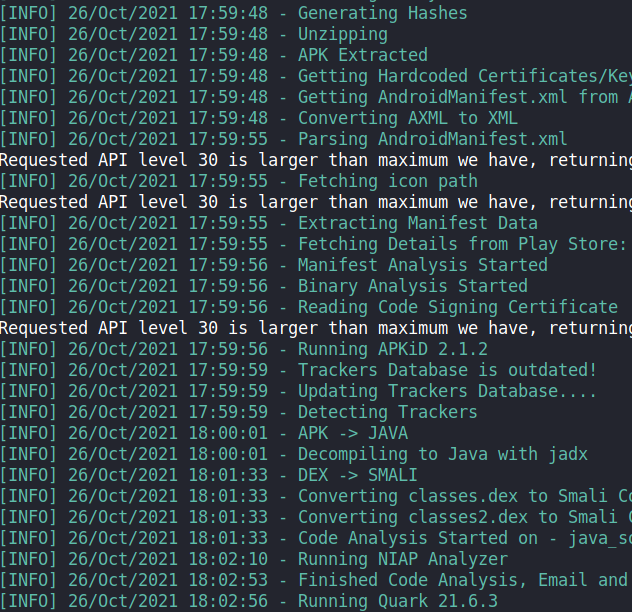Image resolution: width=632 pixels, height=612 pixels.
Task: Select the "Trackers Database is outdated!" warning
Action: 447,370
